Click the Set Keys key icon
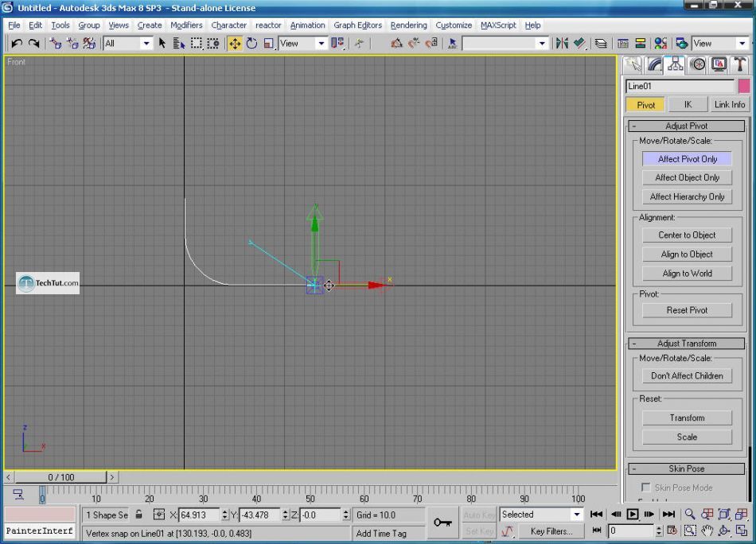This screenshot has height=544, width=756. point(442,523)
